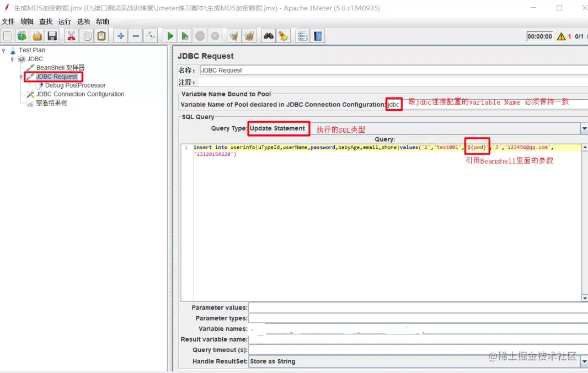Click the yellow warning triangle icon

561,36
